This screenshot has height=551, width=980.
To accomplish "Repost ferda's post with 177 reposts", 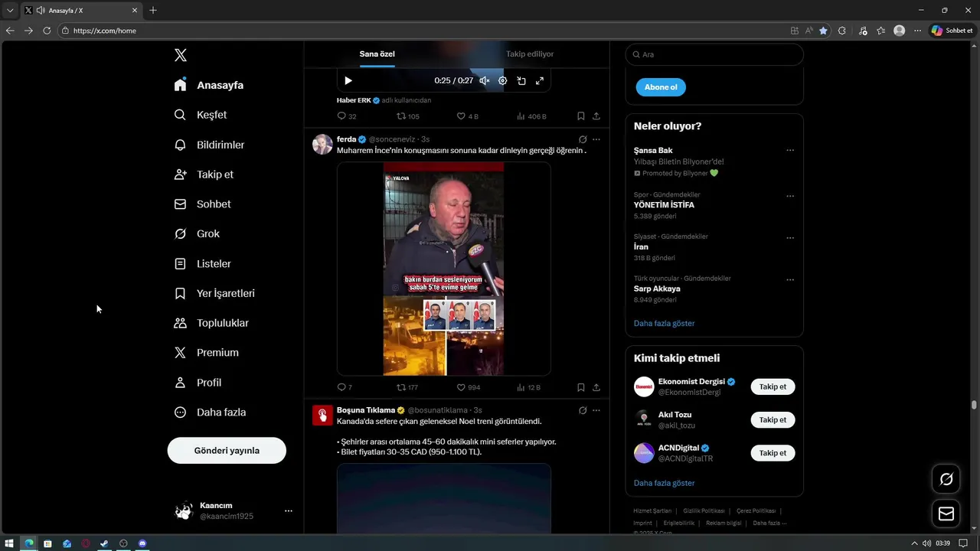I will click(x=407, y=388).
